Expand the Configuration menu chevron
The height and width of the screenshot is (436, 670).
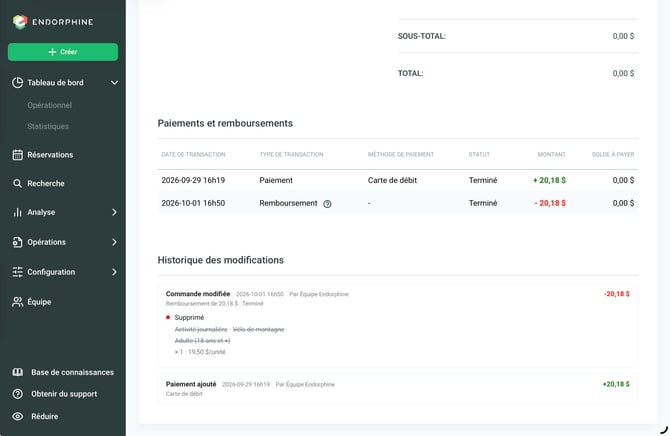[114, 272]
